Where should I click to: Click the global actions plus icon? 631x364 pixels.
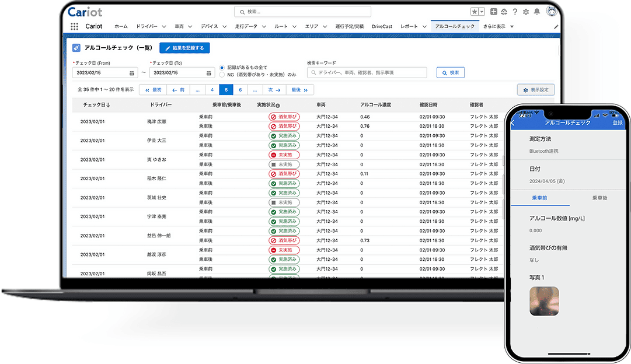[494, 12]
